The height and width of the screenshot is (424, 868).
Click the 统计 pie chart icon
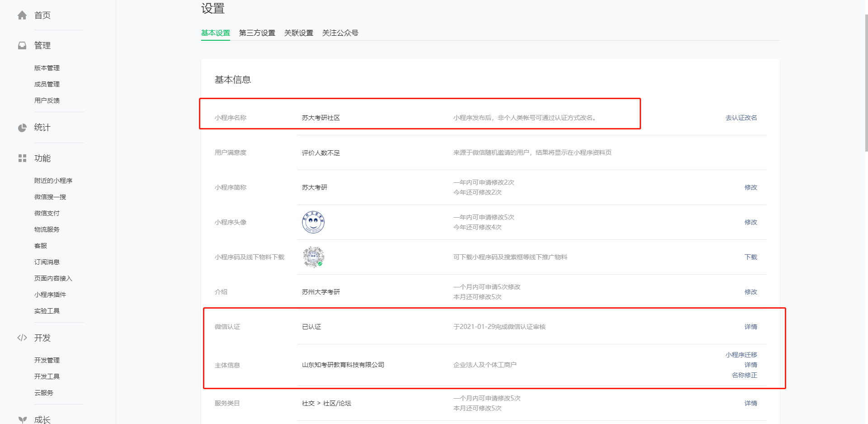(x=22, y=128)
